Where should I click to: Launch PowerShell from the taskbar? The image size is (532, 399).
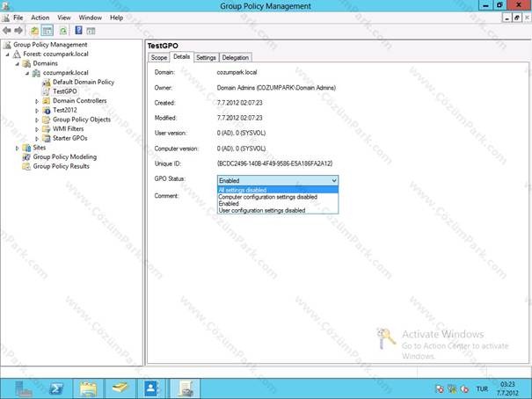tap(56, 388)
